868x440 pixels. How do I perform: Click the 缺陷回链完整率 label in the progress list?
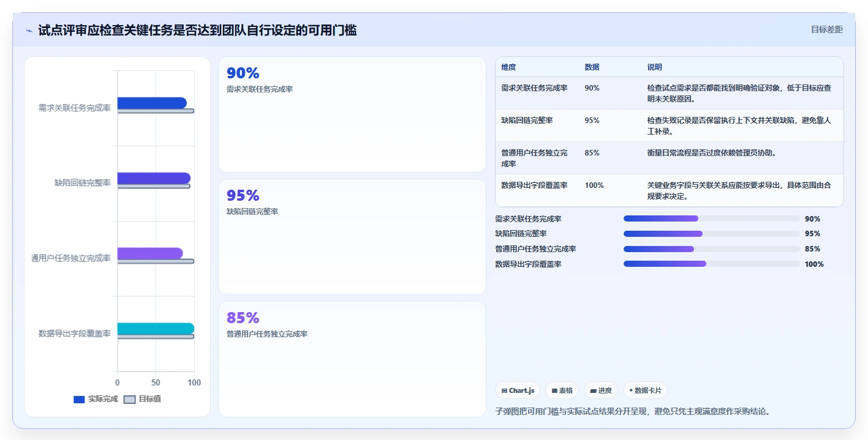pos(521,234)
